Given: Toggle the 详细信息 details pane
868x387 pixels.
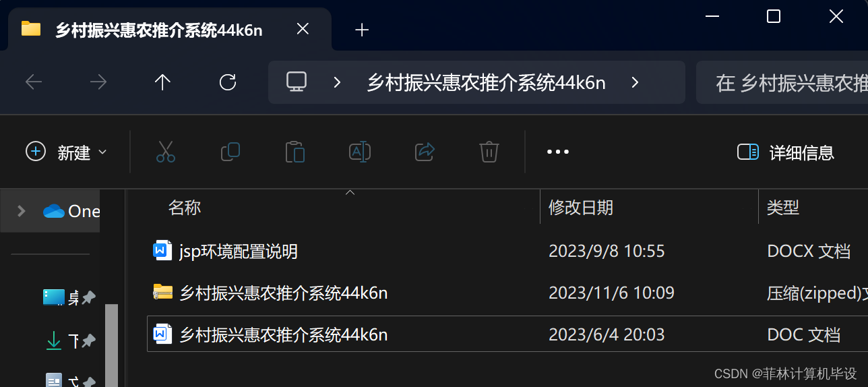Looking at the screenshot, I should [x=786, y=152].
